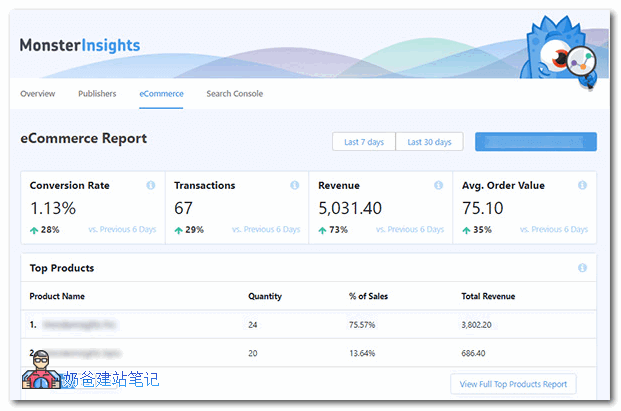Click the Top Products info icon

(582, 268)
